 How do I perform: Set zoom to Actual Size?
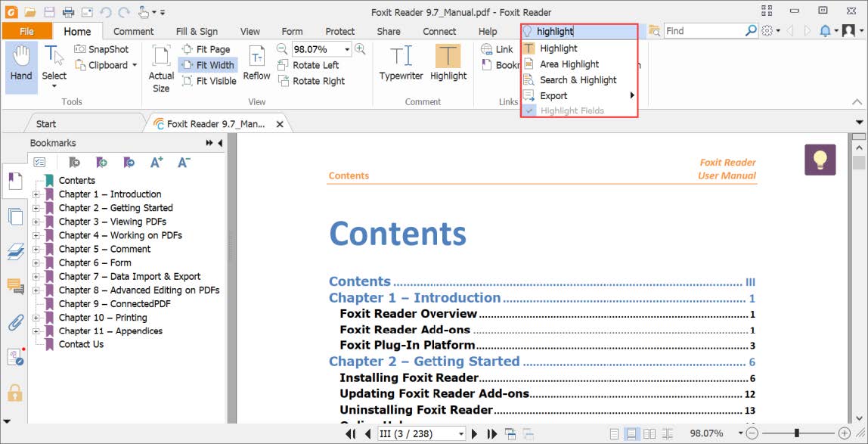point(161,69)
